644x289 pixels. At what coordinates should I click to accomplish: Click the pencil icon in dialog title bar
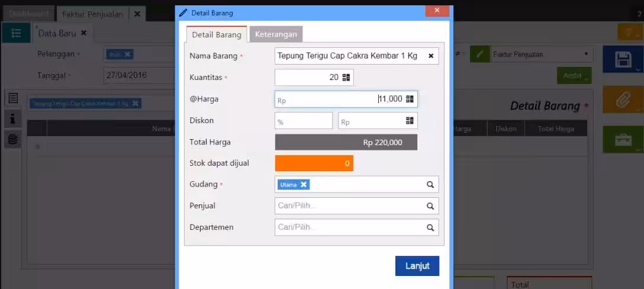pos(183,13)
